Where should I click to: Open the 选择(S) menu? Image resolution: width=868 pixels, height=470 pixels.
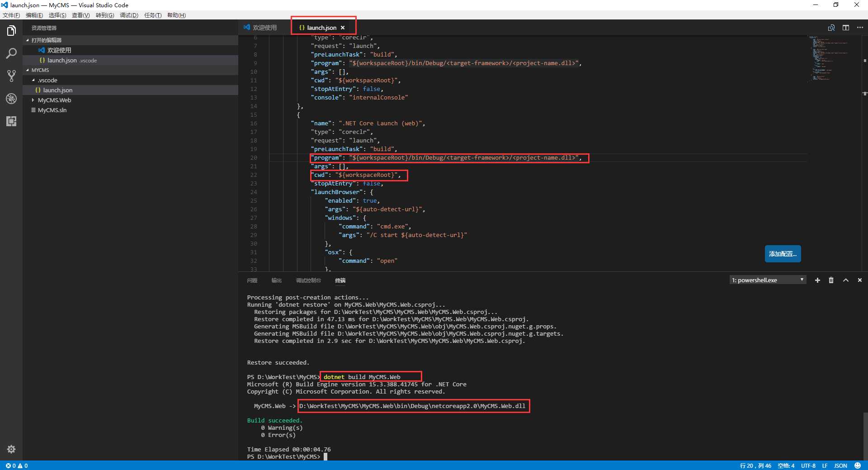(57, 15)
